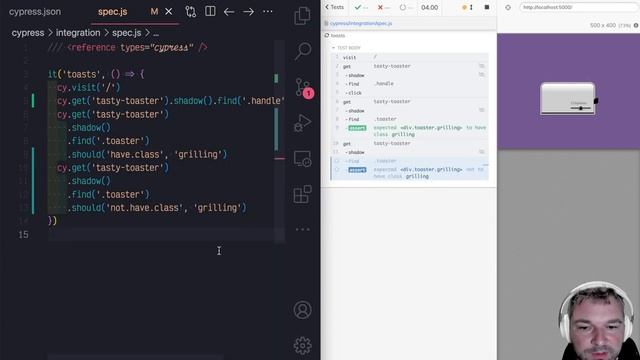The height and width of the screenshot is (360, 640).
Task: Open the viewport info icon
Action: point(636,25)
